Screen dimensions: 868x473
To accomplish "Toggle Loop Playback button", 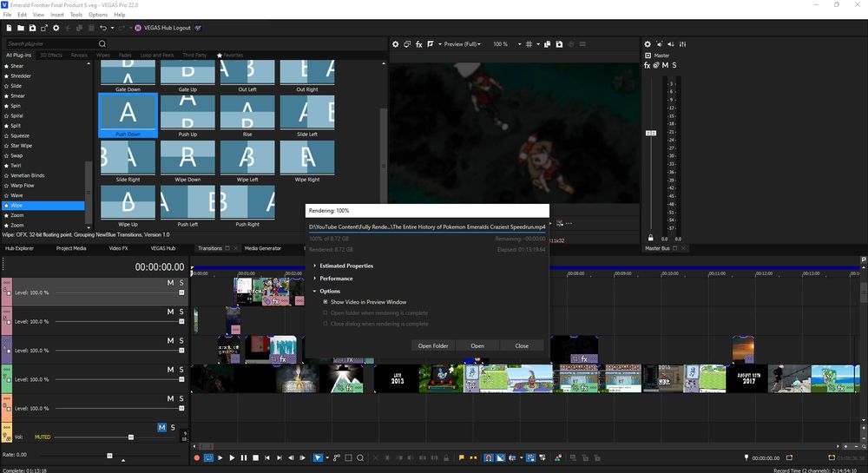I will click(x=208, y=458).
